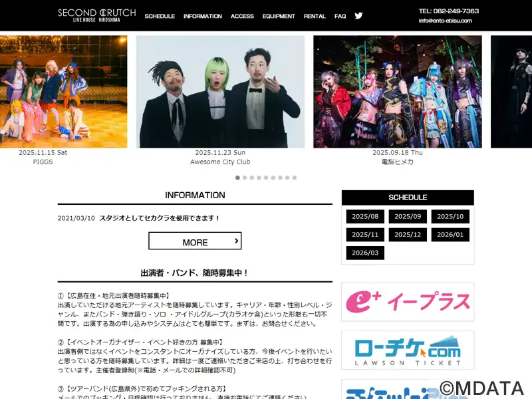Image resolution: width=532 pixels, height=399 pixels.
Task: Open the 2025/10 schedule month
Action: coord(450,217)
